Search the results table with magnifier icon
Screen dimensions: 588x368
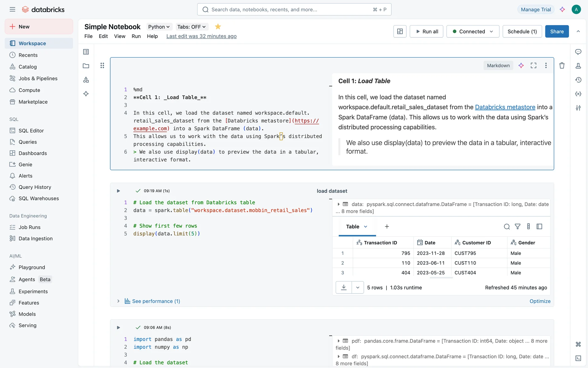pos(507,227)
